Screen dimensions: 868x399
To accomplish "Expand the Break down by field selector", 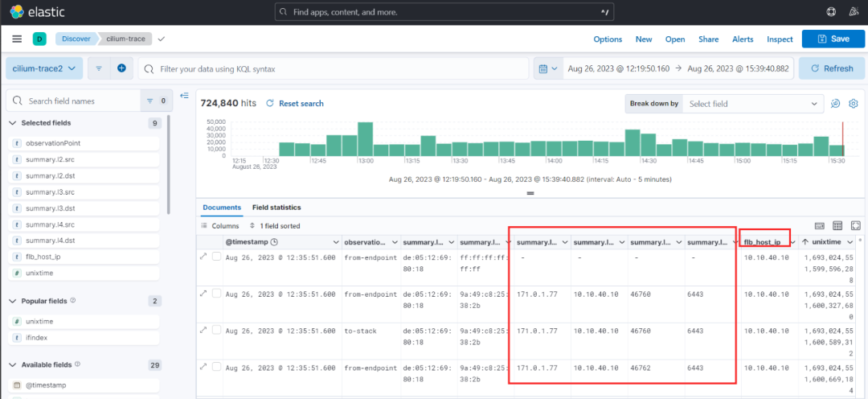I will 751,104.
